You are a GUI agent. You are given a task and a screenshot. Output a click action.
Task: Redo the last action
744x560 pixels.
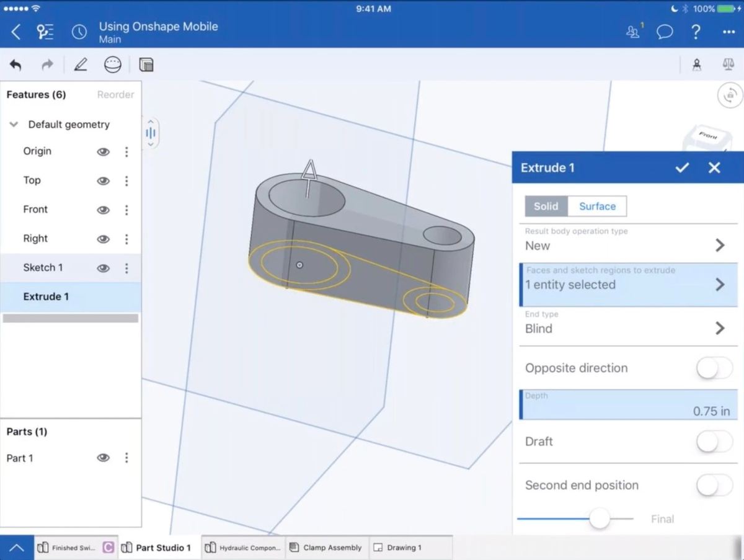point(47,64)
